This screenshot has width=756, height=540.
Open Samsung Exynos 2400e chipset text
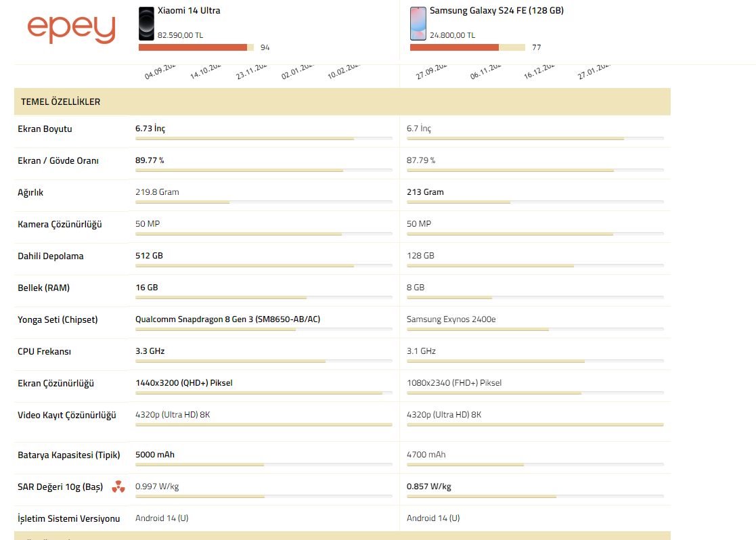pyautogui.click(x=451, y=319)
